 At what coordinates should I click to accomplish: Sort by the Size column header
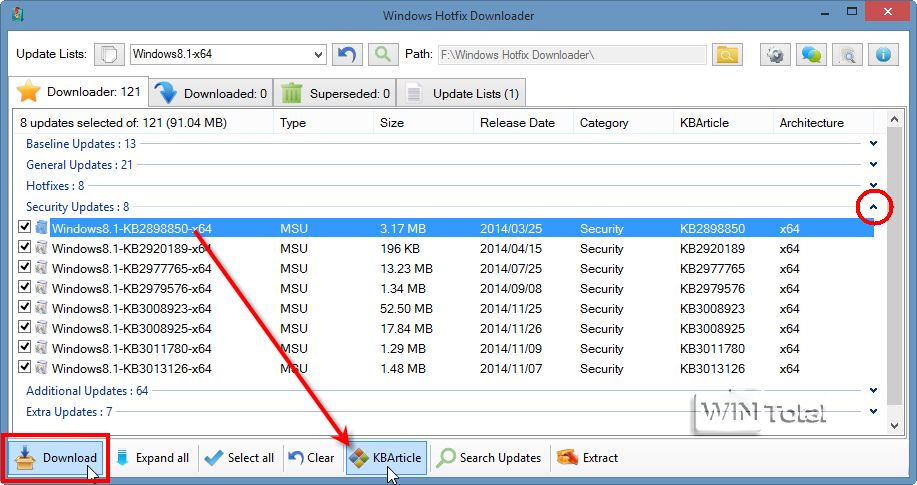(x=423, y=123)
